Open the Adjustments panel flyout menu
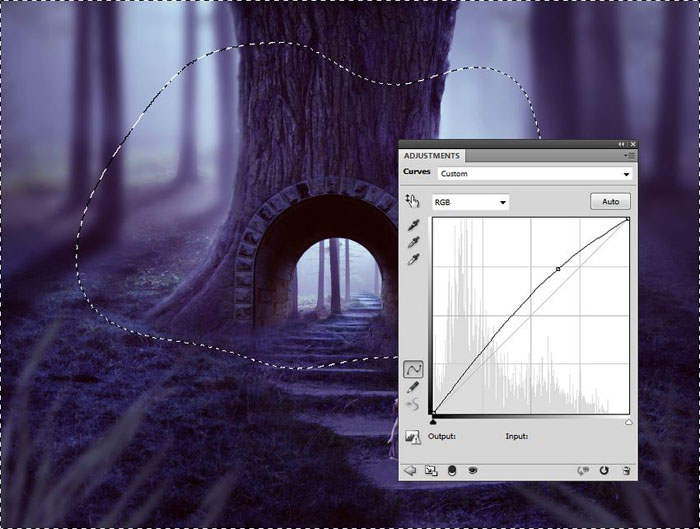The image size is (700, 529). [x=630, y=156]
